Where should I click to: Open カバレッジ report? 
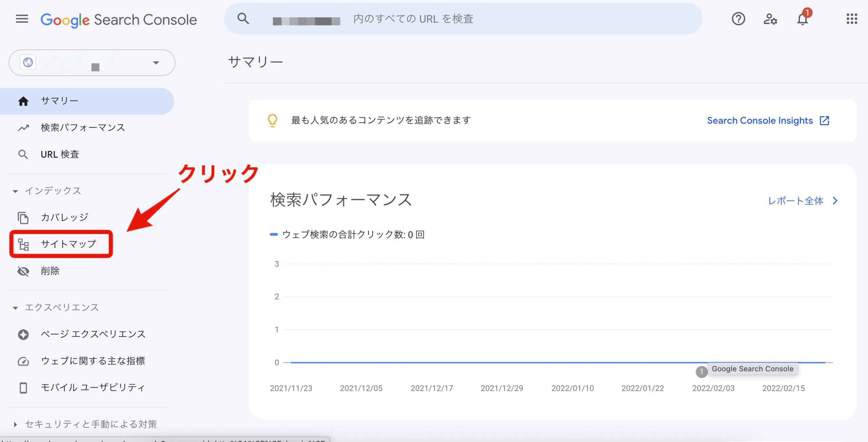click(x=64, y=217)
